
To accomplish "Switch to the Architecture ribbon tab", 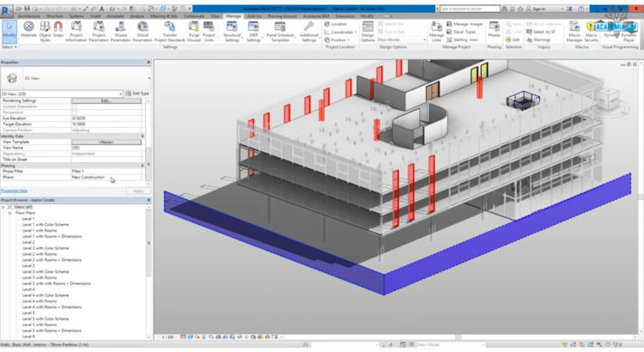I will 28,15.
